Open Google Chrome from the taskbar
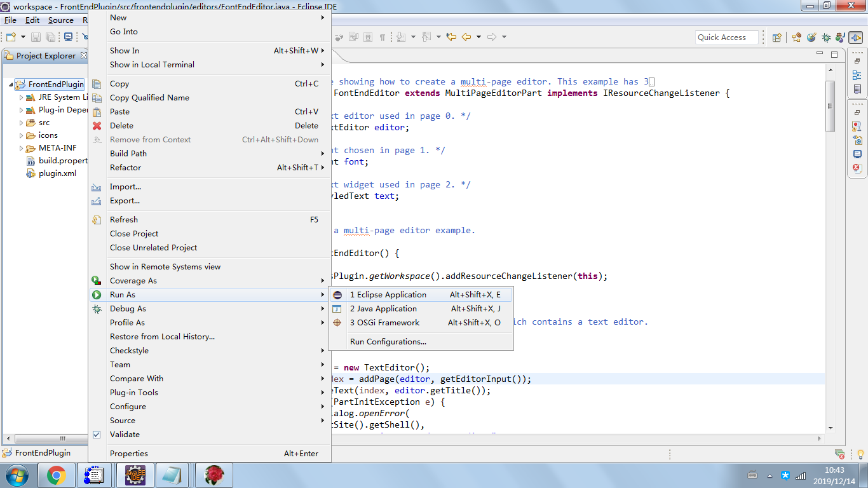The width and height of the screenshot is (868, 488). pyautogui.click(x=57, y=475)
